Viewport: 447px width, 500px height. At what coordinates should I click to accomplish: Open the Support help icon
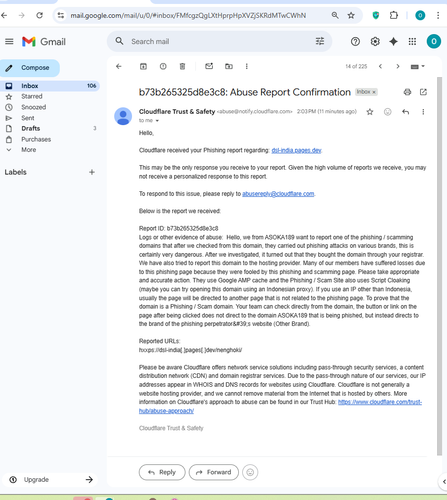[355, 41]
